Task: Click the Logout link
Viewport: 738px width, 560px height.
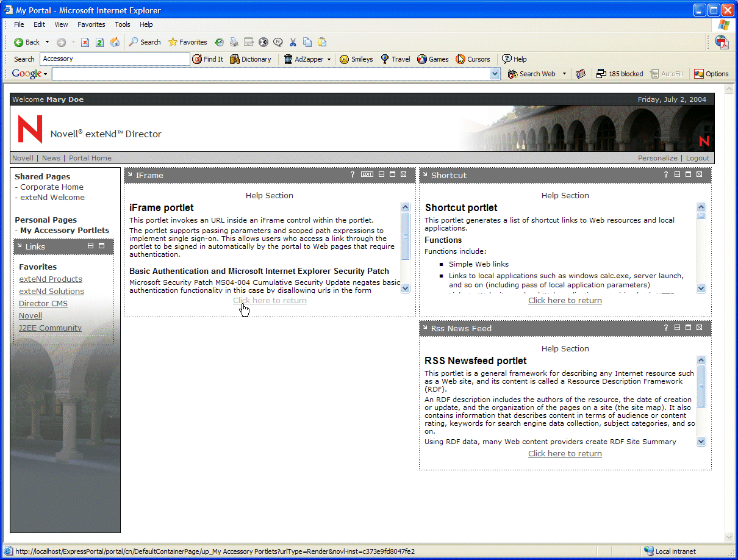Action: [698, 158]
